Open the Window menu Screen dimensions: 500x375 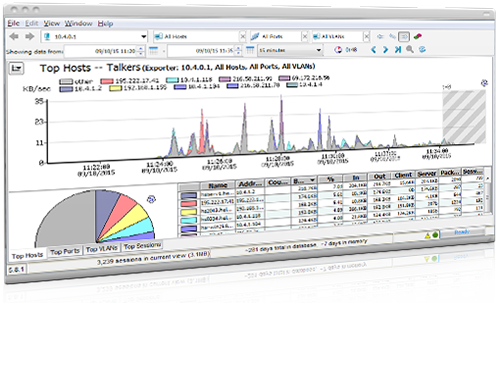(78, 23)
